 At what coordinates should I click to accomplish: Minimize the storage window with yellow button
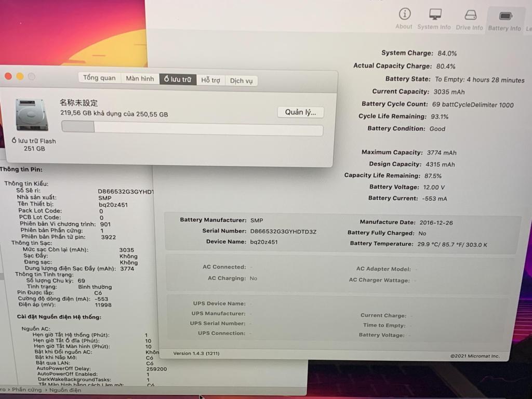click(x=20, y=76)
